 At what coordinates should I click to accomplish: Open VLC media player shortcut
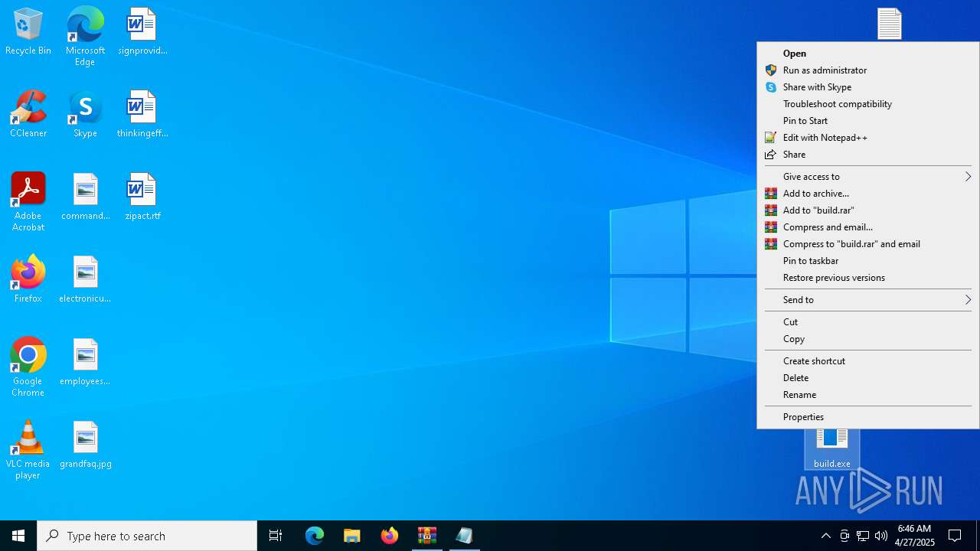click(x=28, y=450)
